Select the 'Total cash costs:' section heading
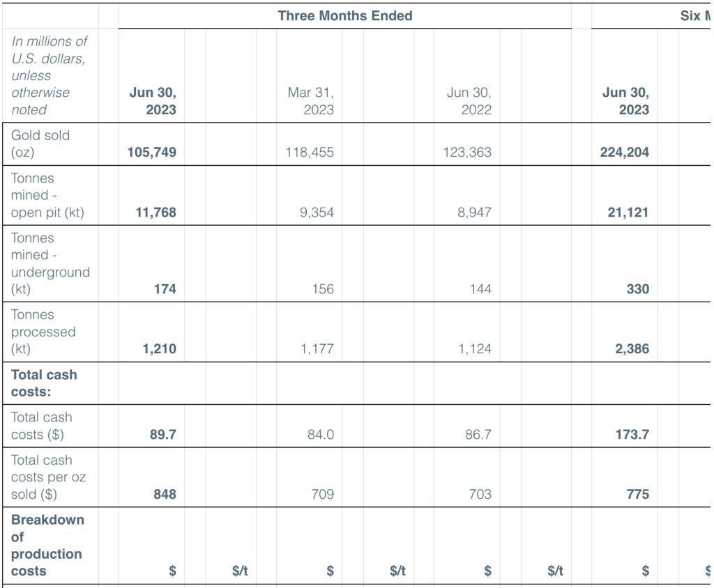Viewport: 714px width, 588px height. (44, 383)
